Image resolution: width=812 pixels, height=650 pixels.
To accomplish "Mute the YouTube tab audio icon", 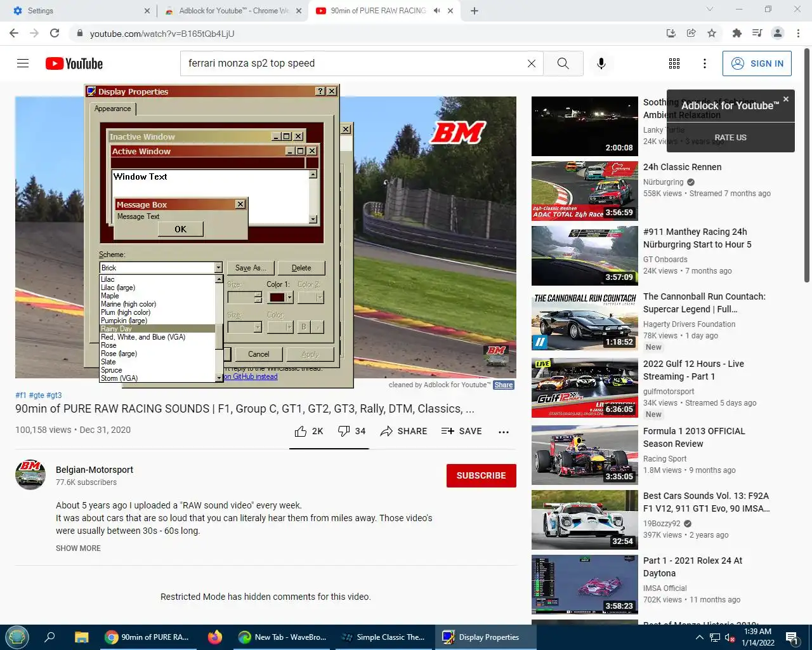I will (x=437, y=11).
